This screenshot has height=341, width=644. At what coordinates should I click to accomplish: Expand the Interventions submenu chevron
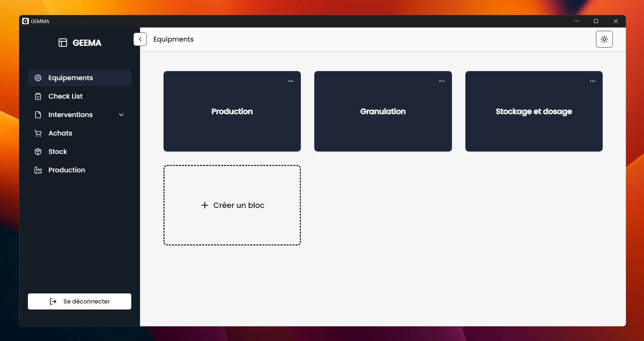coord(121,115)
